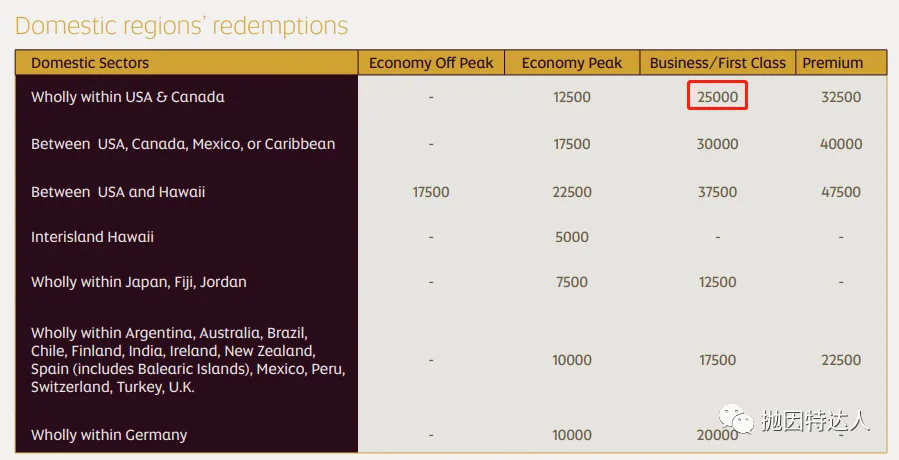Select the Wholly within Germany row label

click(109, 435)
